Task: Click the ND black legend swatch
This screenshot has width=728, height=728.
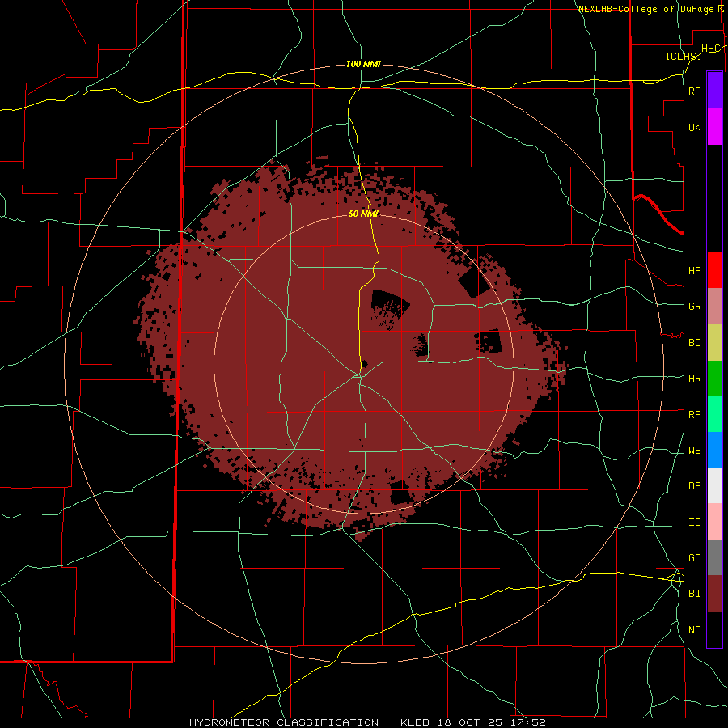Action: 714,629
